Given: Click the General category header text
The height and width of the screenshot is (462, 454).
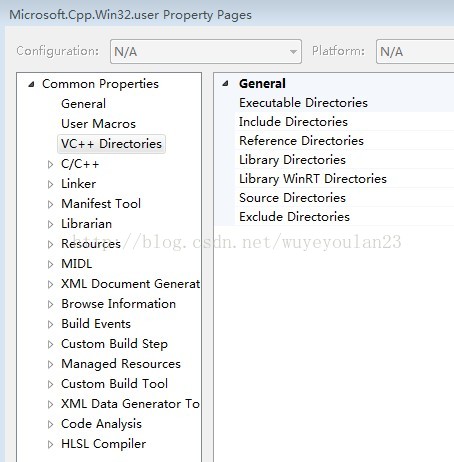Looking at the screenshot, I should click(x=262, y=84).
